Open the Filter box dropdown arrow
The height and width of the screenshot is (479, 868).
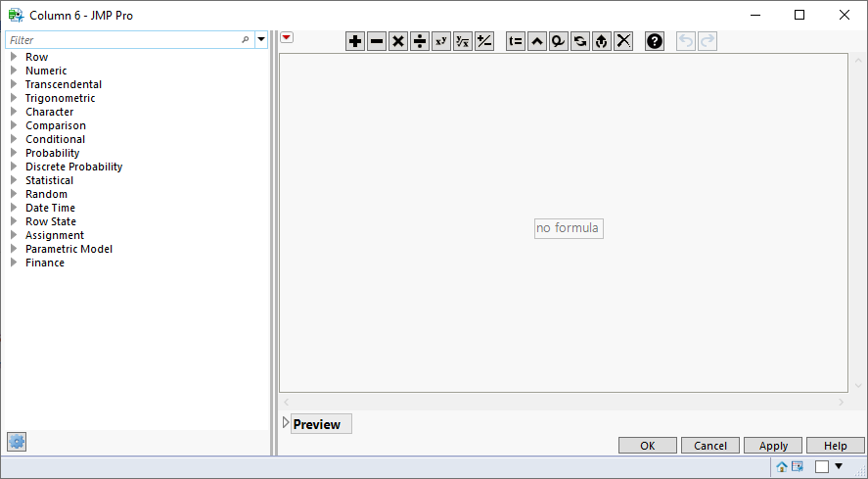click(261, 40)
